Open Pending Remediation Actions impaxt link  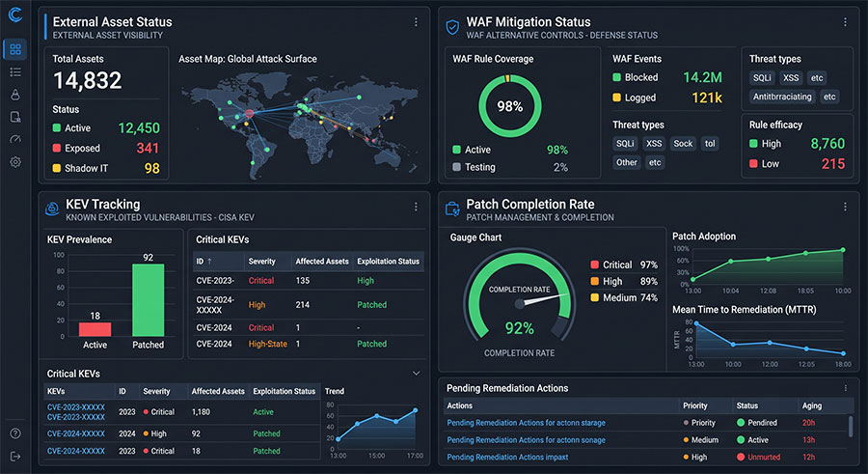507,457
